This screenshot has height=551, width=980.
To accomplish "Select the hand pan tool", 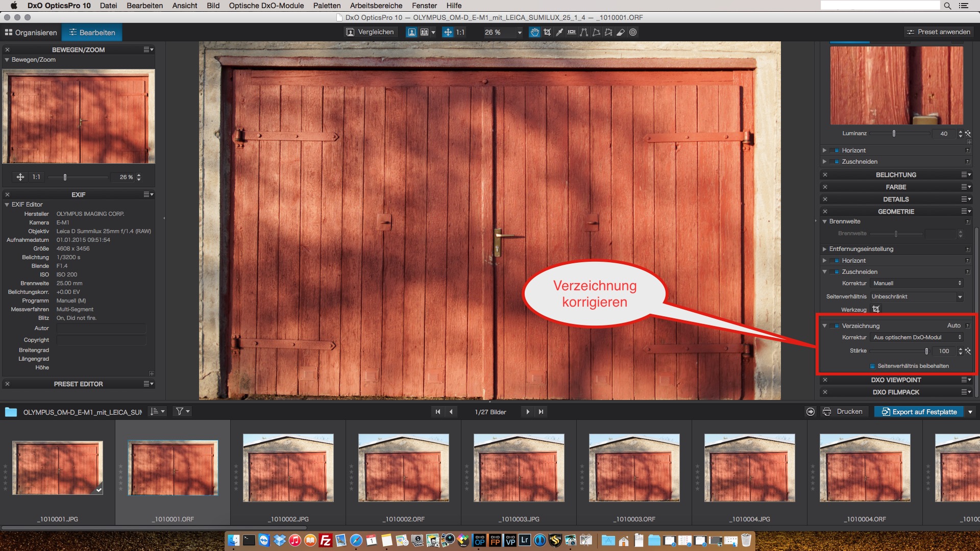I will [534, 32].
